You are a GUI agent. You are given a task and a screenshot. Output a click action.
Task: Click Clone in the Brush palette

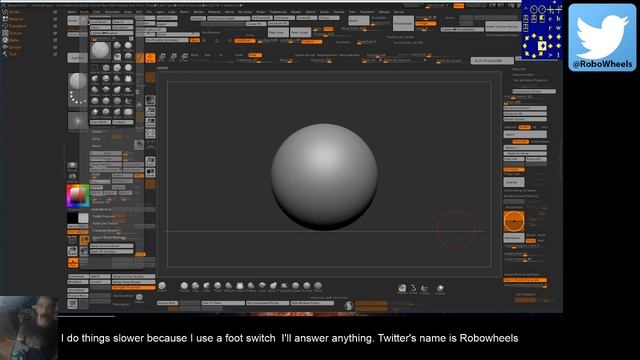point(100,27)
